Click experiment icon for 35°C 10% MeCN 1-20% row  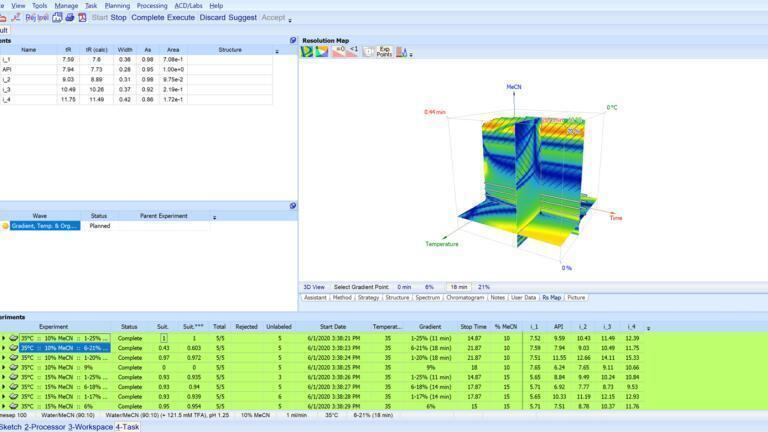click(x=14, y=358)
